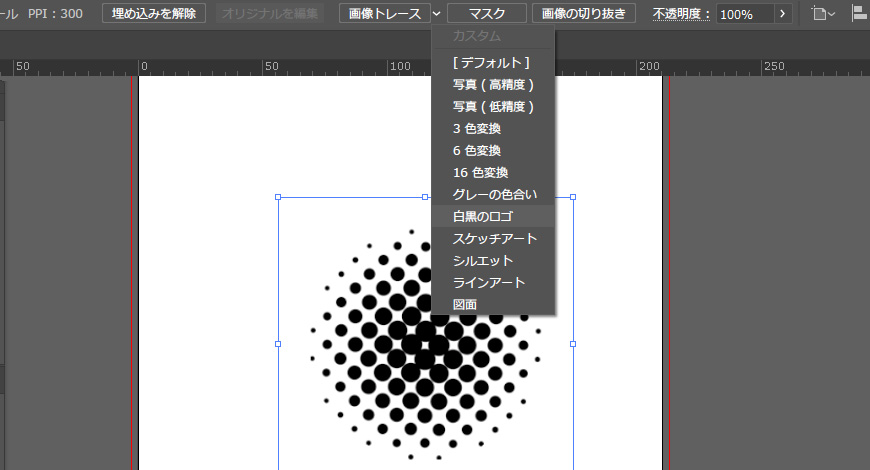This screenshot has width=870, height=470.
Task: Click the opacity 100% input field
Action: [744, 15]
